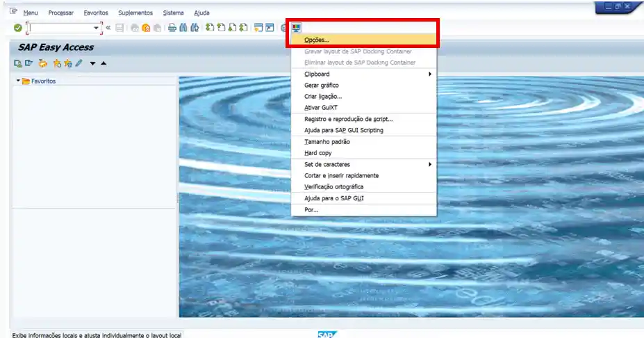The height and width of the screenshot is (338, 644).
Task: Expand the Clipboard submenu
Action: [364, 74]
